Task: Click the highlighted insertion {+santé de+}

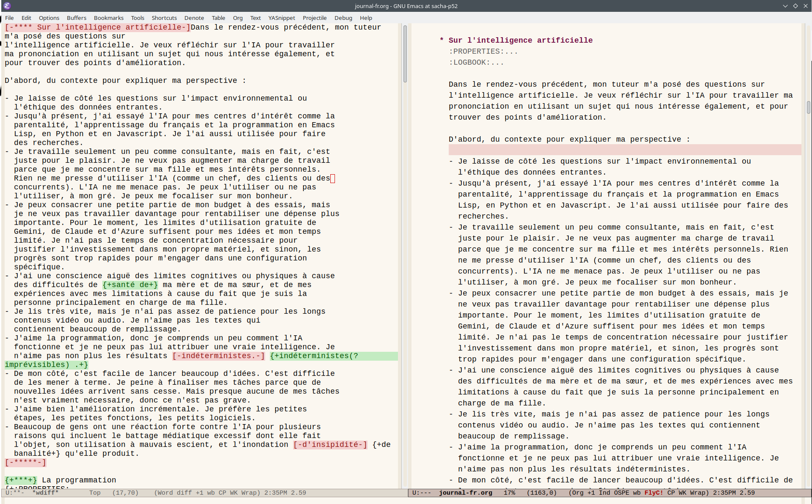Action: click(x=130, y=285)
